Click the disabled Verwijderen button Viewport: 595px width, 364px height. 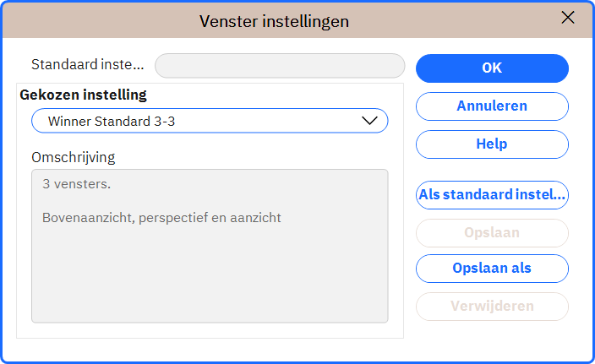point(492,307)
